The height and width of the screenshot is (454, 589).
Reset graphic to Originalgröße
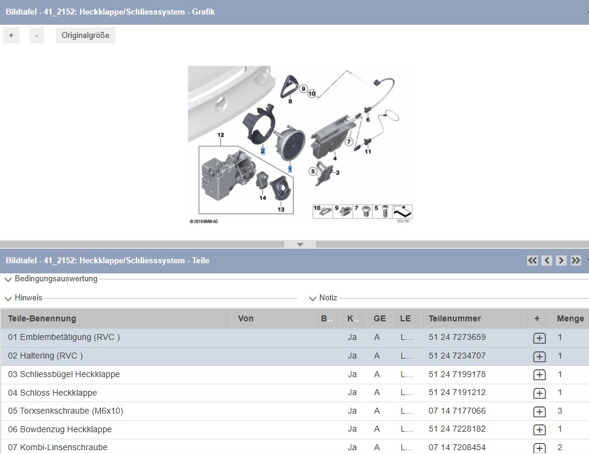pyautogui.click(x=85, y=35)
